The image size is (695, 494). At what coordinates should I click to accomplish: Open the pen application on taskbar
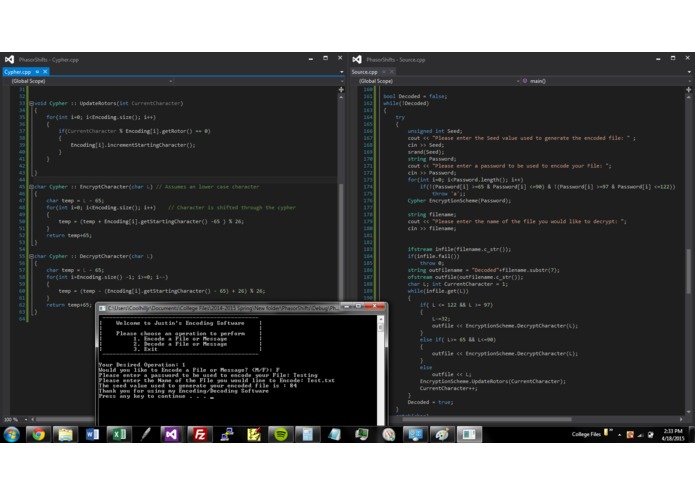(x=145, y=435)
